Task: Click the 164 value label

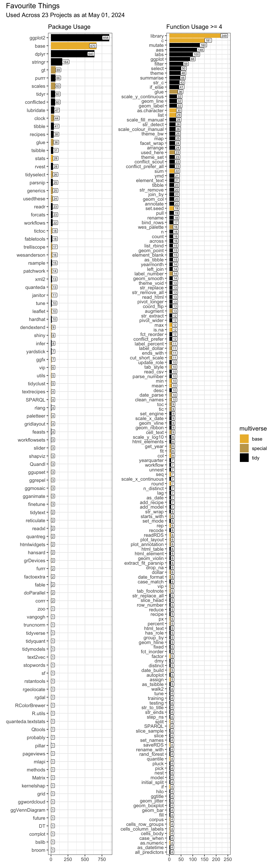Action: click(66, 62)
